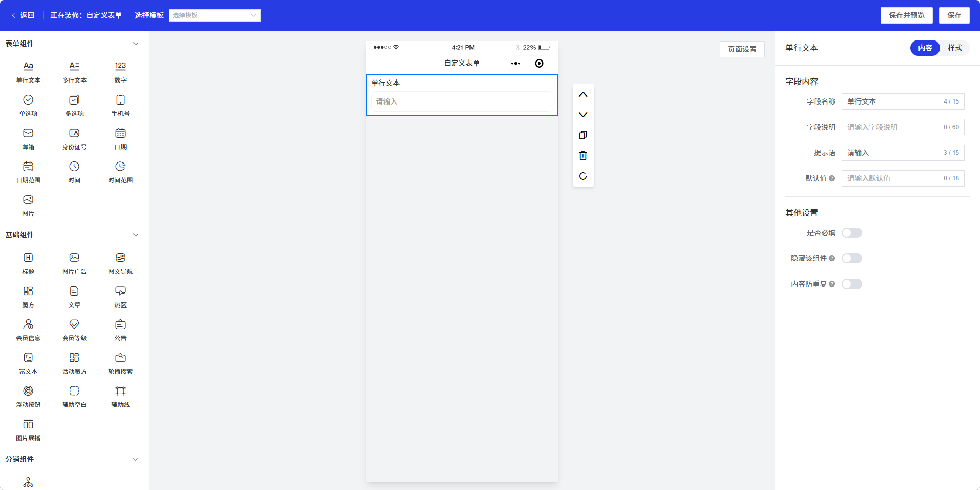
Task: Select the 手机号 phone number component
Action: (120, 105)
